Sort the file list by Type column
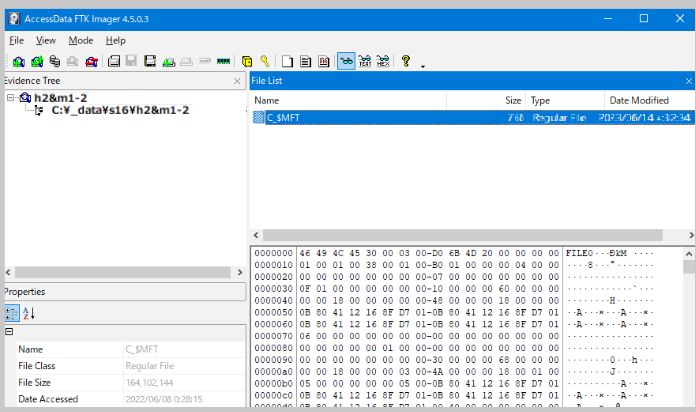Viewport: 696px width, 412px height. 565,100
